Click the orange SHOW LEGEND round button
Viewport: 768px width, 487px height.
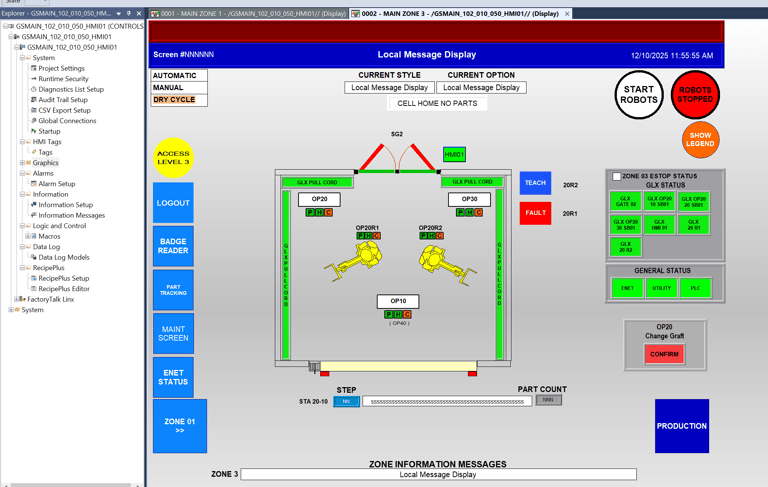[700, 140]
